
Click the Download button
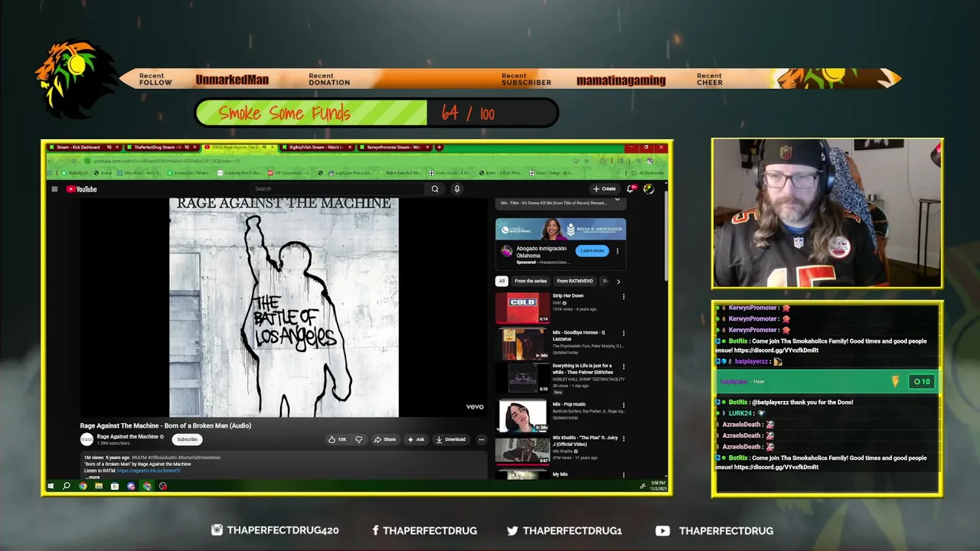coord(450,439)
